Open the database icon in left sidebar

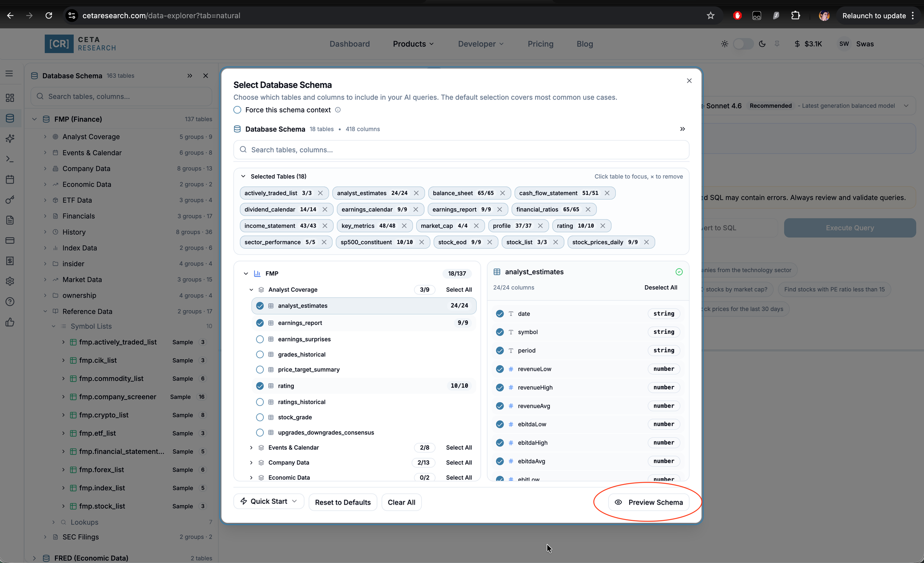tap(10, 118)
